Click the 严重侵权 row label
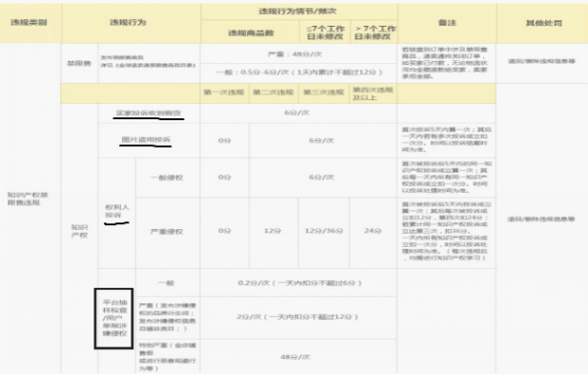This screenshot has height=374, width=588. pyautogui.click(x=167, y=231)
